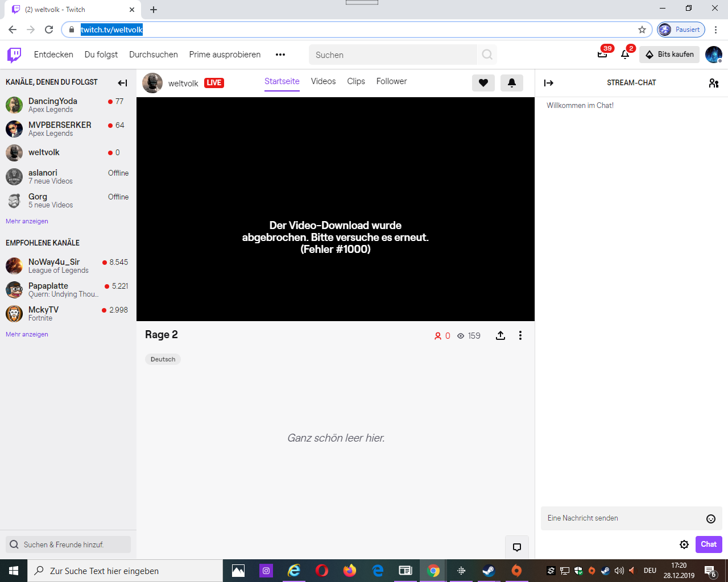Open more navigation options ellipsis
Screen dimensions: 728x582
pos(280,55)
